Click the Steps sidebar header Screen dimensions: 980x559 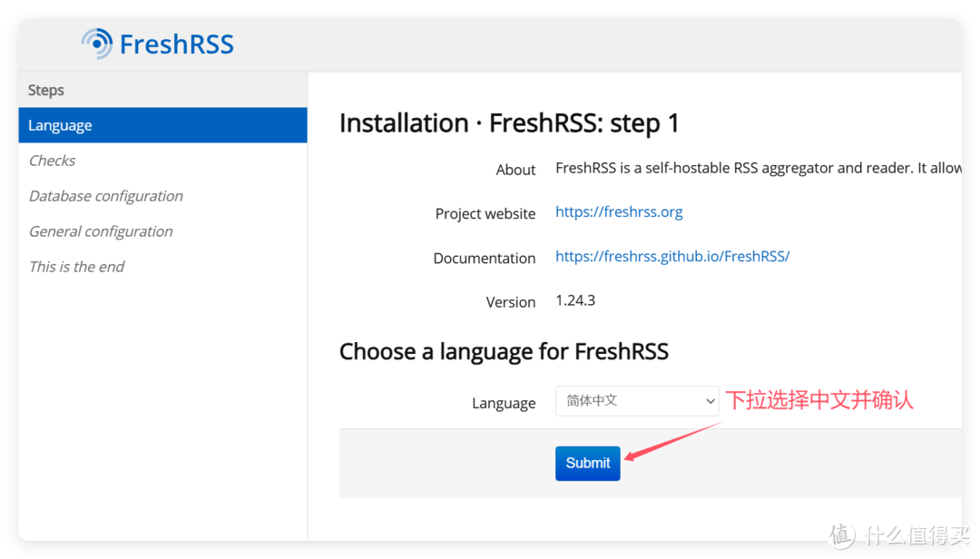[x=46, y=90]
